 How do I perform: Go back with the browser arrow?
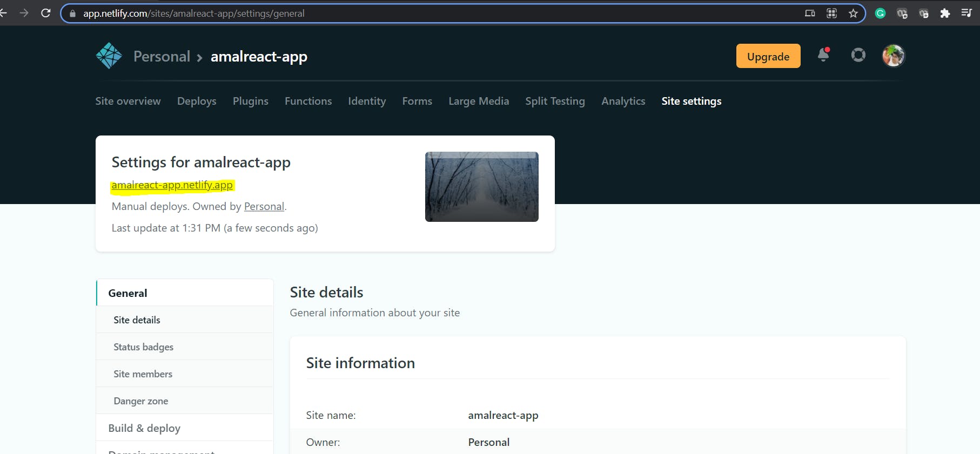(x=3, y=13)
